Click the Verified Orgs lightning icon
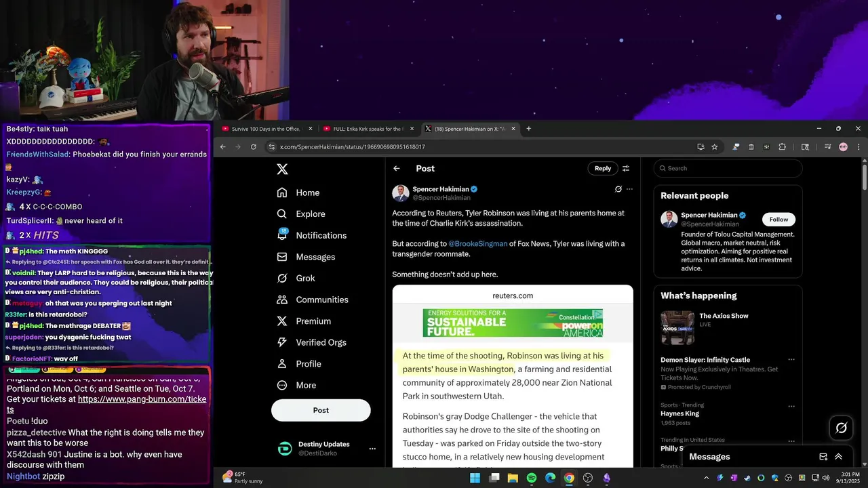The image size is (868, 488). [x=282, y=342]
